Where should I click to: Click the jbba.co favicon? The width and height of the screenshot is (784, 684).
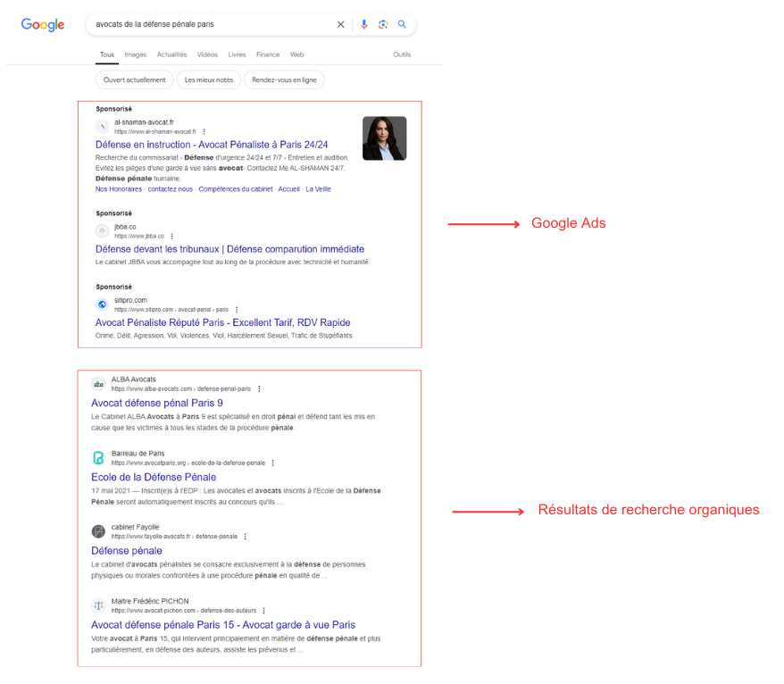tap(102, 231)
